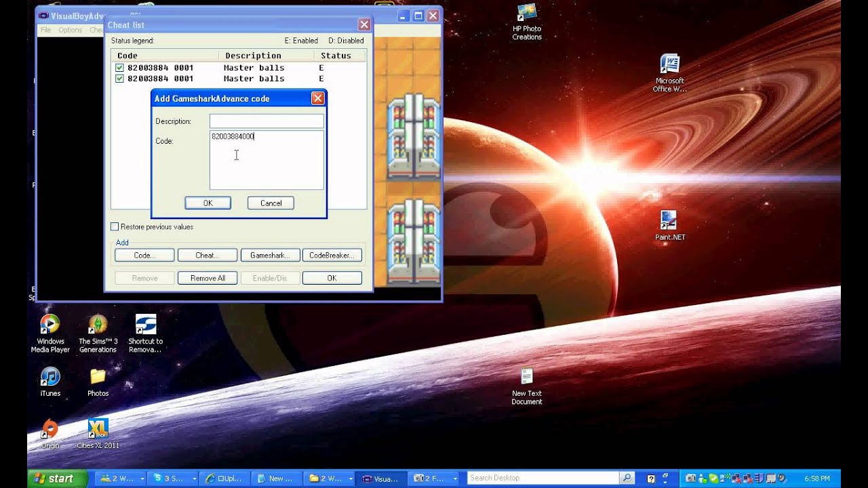Cancel the Add GamesharkAdvance code dialog
Image resolution: width=868 pixels, height=488 pixels.
[x=271, y=203]
